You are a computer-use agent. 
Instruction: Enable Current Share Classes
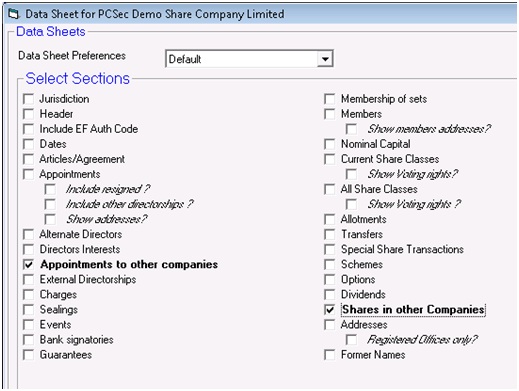[330, 159]
